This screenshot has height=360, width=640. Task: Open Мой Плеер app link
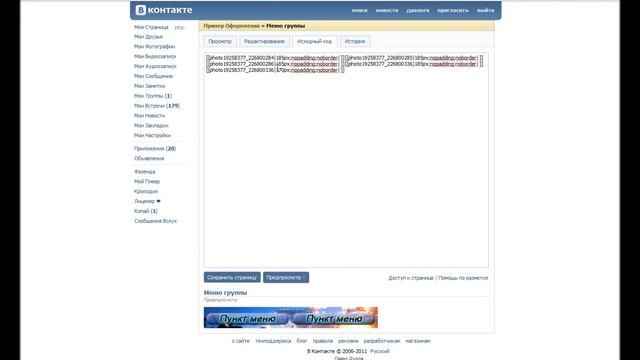pyautogui.click(x=147, y=181)
